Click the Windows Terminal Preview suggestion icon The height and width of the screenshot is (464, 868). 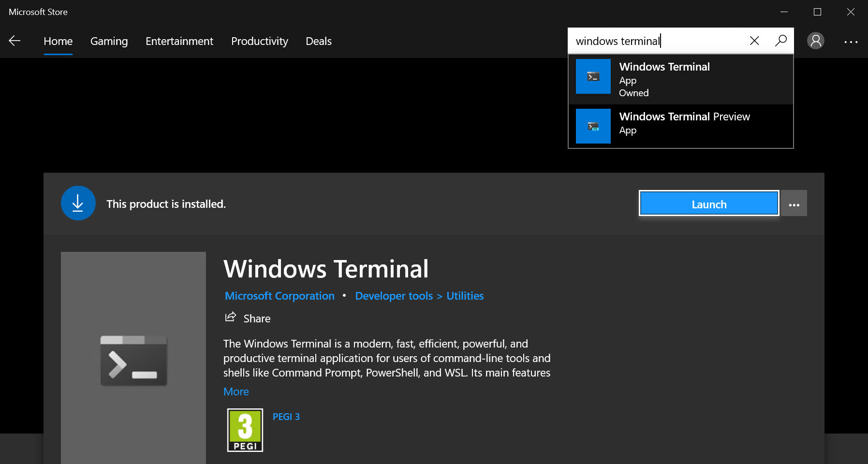pos(593,126)
